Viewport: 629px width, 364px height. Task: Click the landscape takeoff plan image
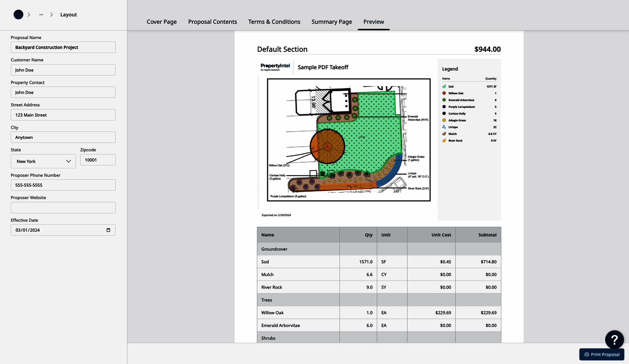[348, 140]
